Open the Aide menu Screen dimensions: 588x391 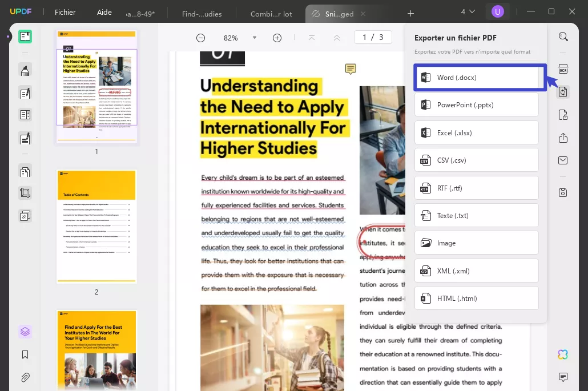click(x=104, y=12)
